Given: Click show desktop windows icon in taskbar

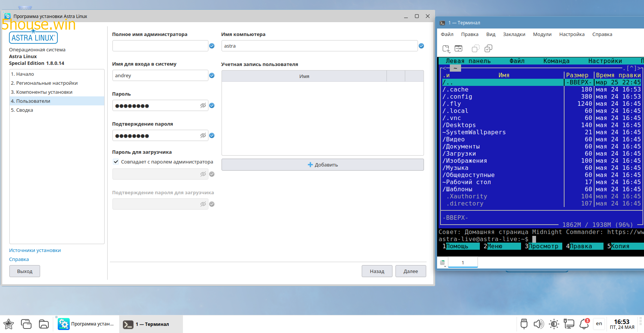Looking at the screenshot, I should pyautogui.click(x=26, y=324).
